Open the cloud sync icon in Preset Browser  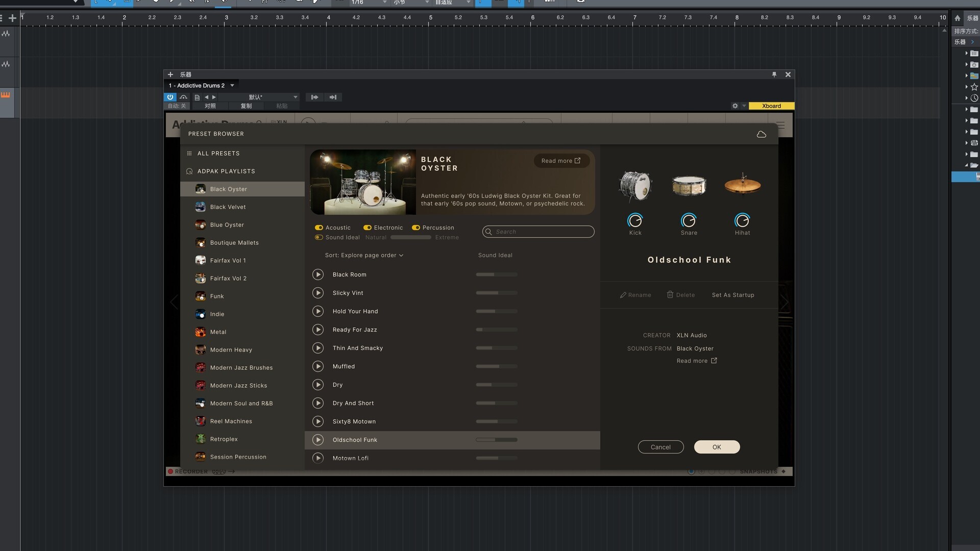point(761,134)
